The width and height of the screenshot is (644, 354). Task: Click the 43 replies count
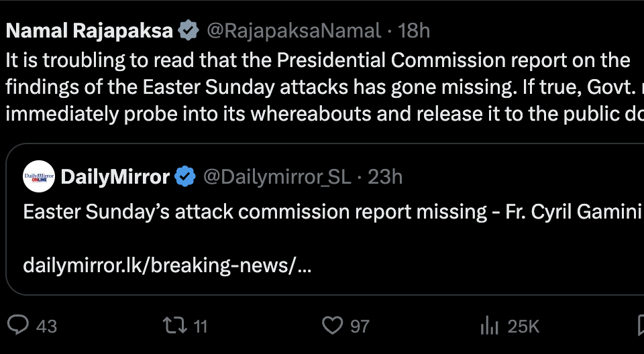point(46,327)
